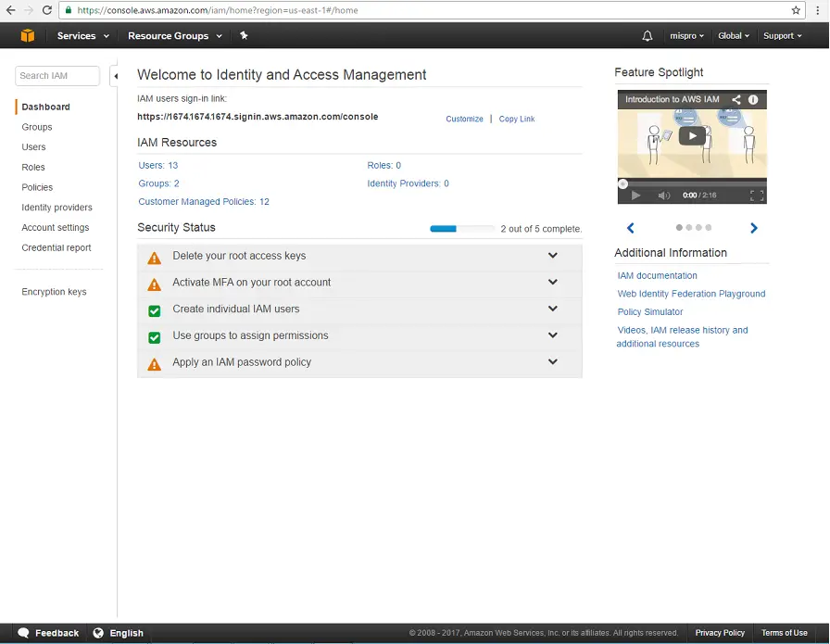Image resolution: width=830 pixels, height=644 pixels.
Task: Click the Search IAM input field
Action: point(56,75)
